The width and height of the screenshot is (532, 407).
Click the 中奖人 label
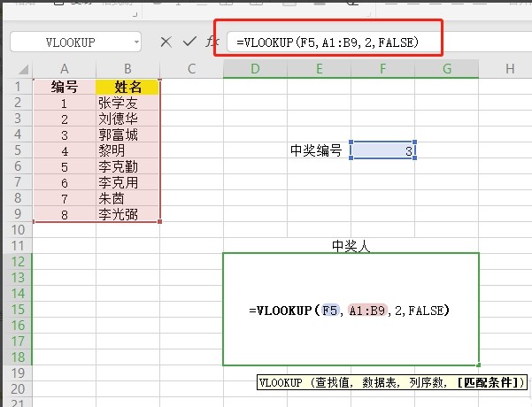(351, 246)
